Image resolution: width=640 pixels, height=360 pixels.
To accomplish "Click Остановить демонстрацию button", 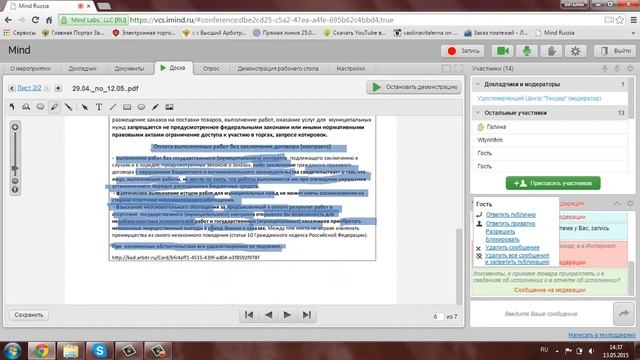I will pyautogui.click(x=414, y=87).
